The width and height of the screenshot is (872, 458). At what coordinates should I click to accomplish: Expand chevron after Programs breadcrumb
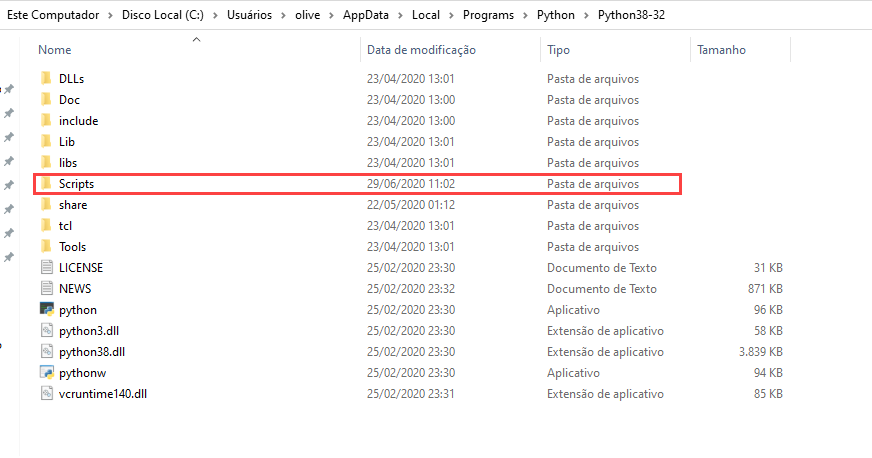tap(526, 16)
